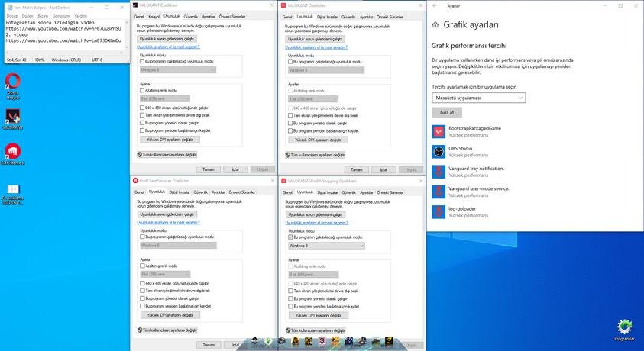The height and width of the screenshot is (351, 644).
Task: Click 'Yüksek DPI ayarlarını değiştir' in RiotClientServices dialog
Action: click(170, 315)
